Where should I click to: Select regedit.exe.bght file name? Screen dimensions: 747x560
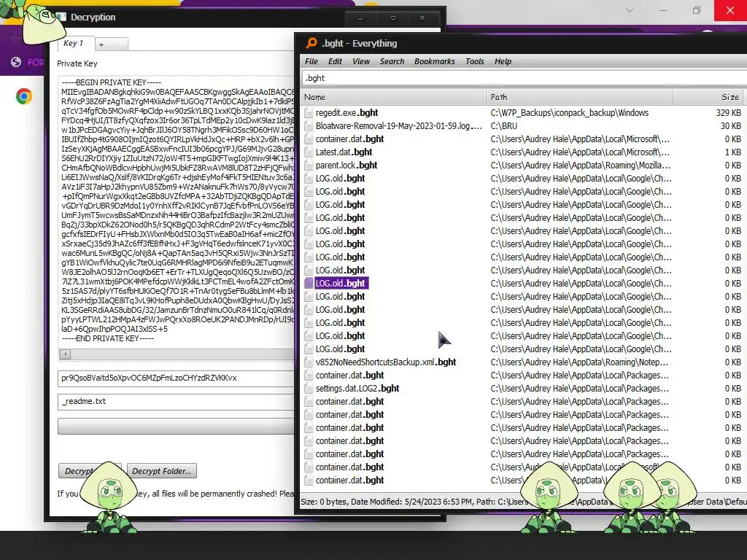click(x=347, y=113)
